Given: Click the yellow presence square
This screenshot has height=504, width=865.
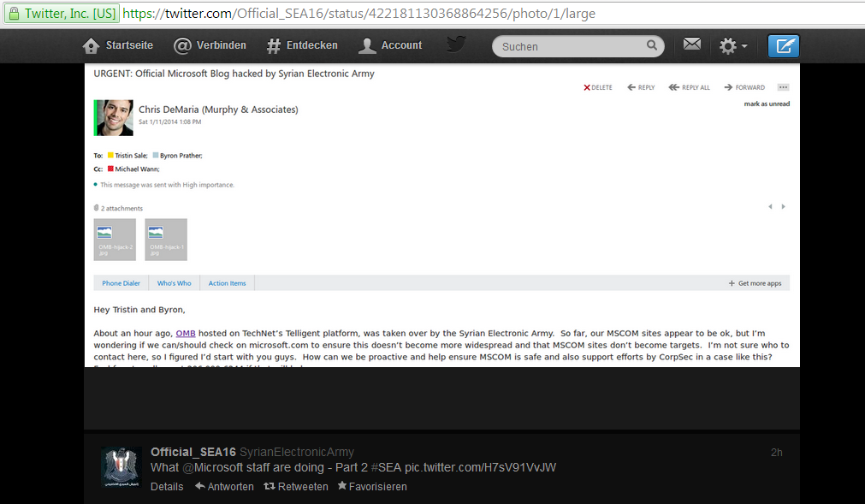Looking at the screenshot, I should point(110,155).
